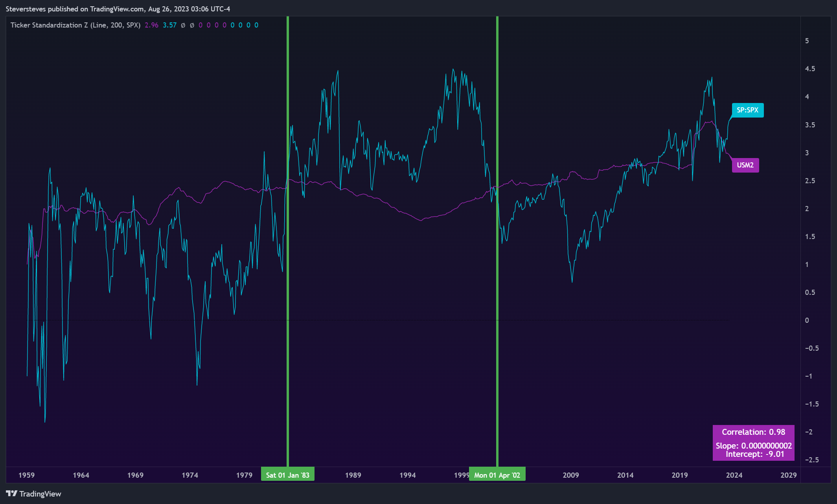Click the Correlation 0.98 statistics box

[x=753, y=443]
